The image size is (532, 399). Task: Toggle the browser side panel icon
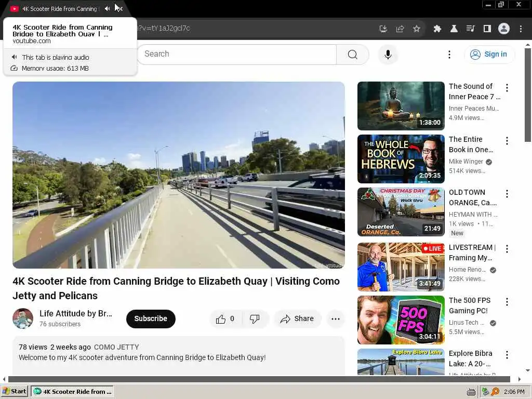click(x=487, y=29)
